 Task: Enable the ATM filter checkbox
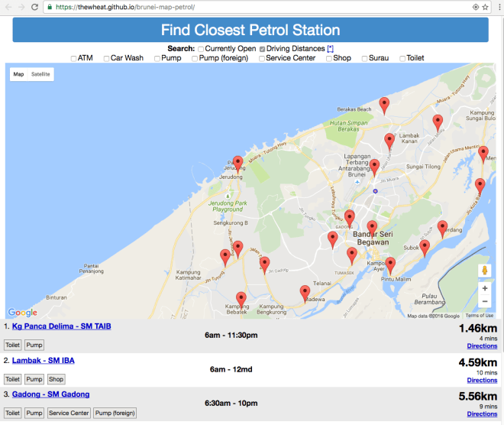tap(73, 59)
